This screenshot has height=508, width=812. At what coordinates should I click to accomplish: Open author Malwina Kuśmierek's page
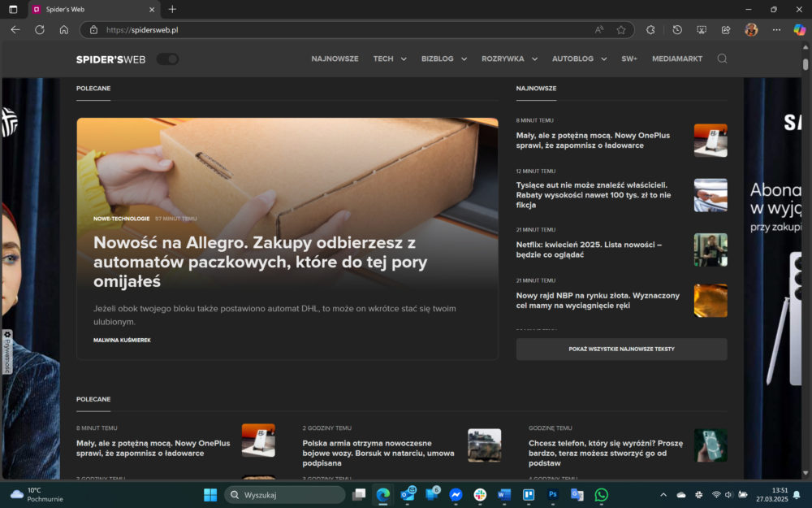tap(122, 340)
